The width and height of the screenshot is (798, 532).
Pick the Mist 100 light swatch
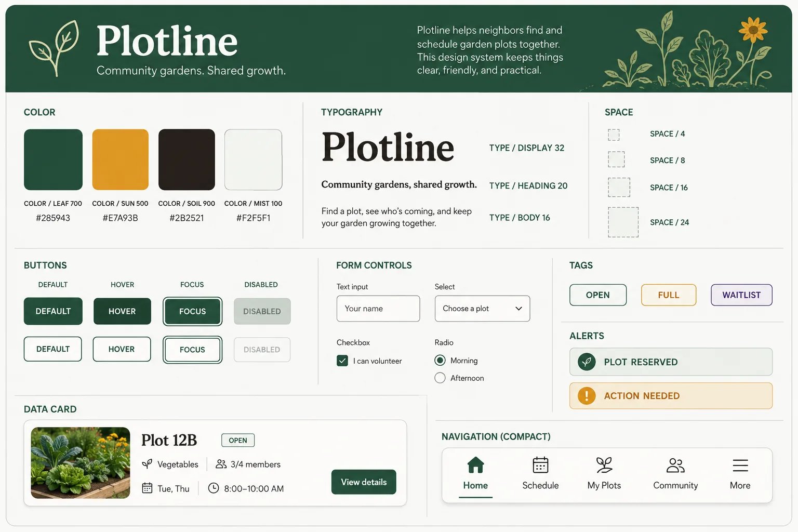click(x=253, y=159)
